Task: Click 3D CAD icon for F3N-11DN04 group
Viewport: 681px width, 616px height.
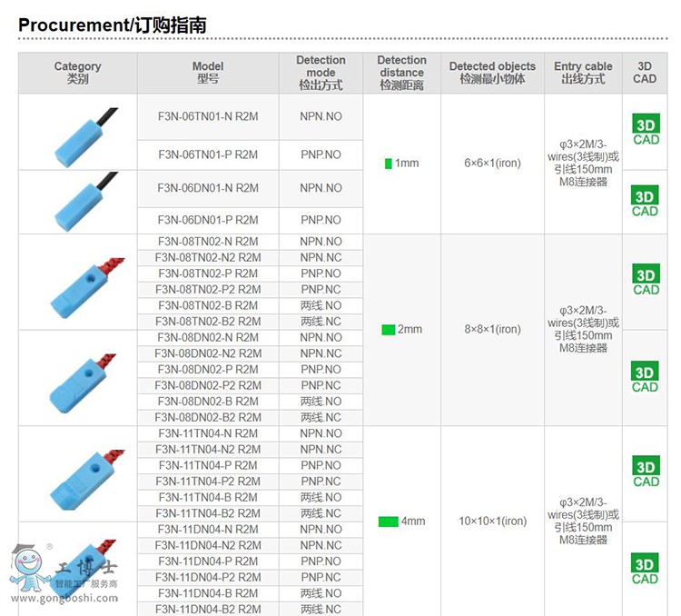Action: point(646,571)
